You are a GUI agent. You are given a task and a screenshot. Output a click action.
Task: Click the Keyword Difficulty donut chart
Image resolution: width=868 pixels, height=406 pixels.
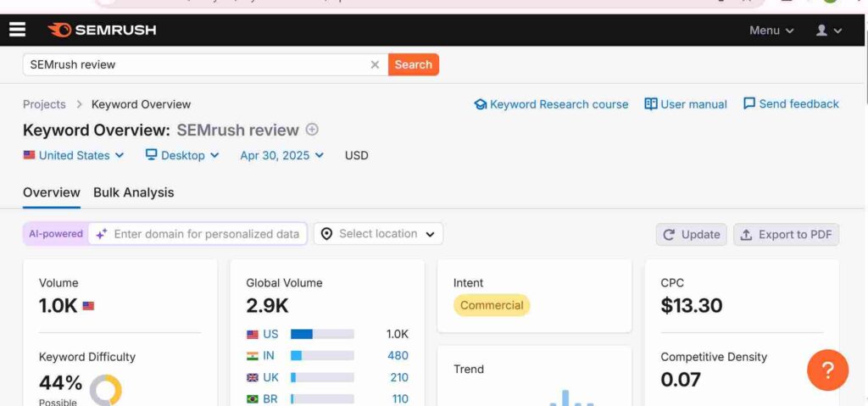click(106, 390)
